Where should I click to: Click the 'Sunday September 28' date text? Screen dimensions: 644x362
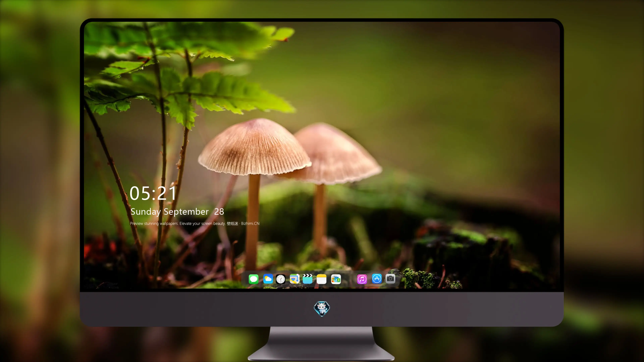coord(177,212)
